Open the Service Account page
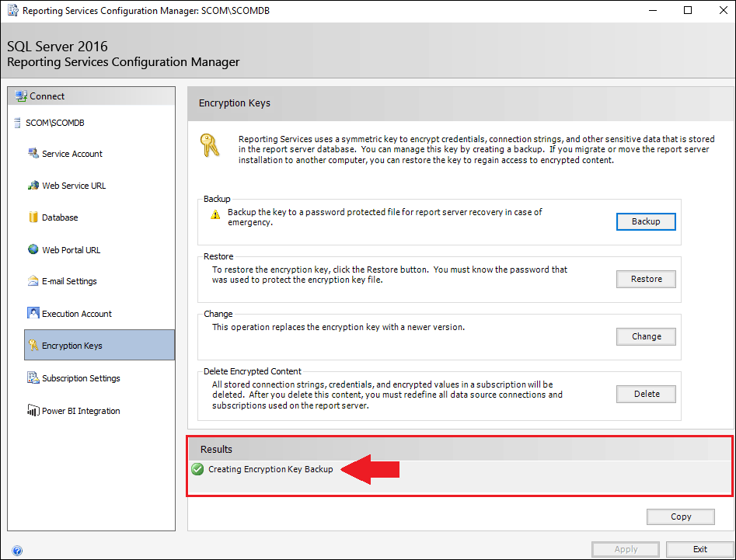Viewport: 736px width, 560px height. coord(72,154)
